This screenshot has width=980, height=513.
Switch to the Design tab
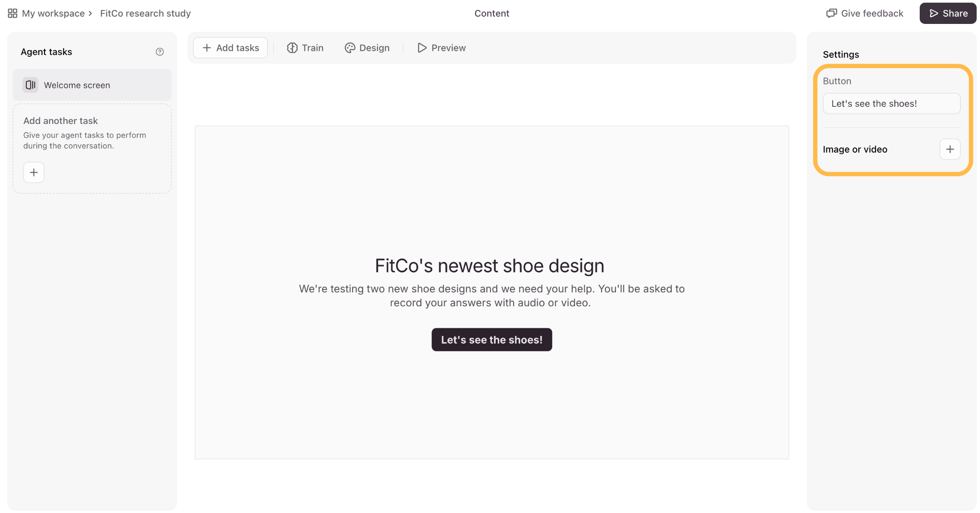367,48
